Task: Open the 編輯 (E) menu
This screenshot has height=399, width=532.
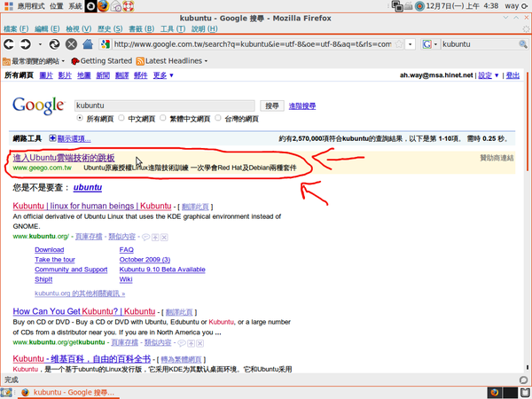Action: tap(47, 29)
